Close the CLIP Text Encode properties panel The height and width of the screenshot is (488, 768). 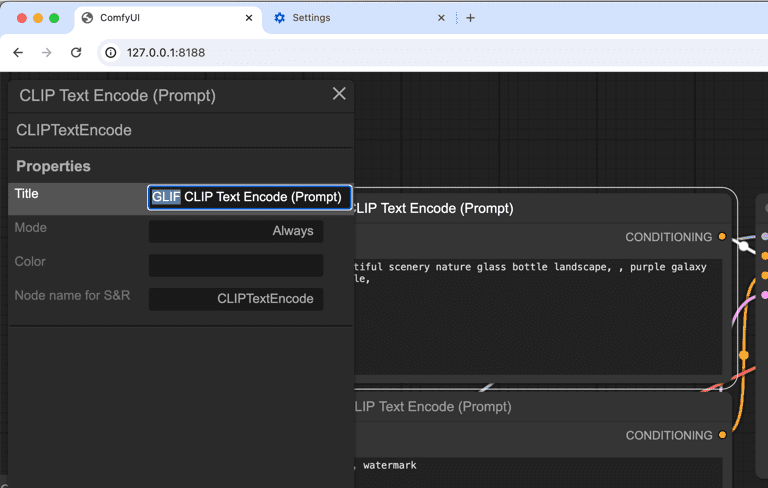(339, 94)
